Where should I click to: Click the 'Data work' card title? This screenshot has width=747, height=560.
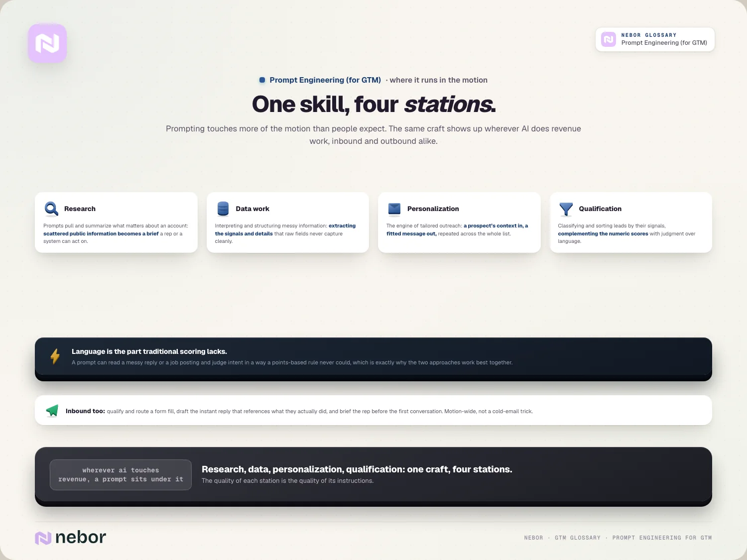[x=252, y=209]
